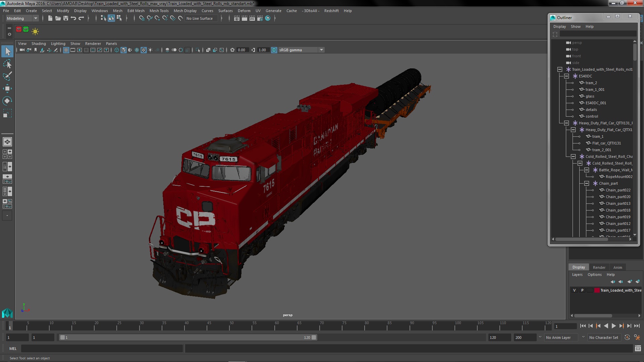
Task: Choose the Paint Selection tool
Action: pos(7,76)
